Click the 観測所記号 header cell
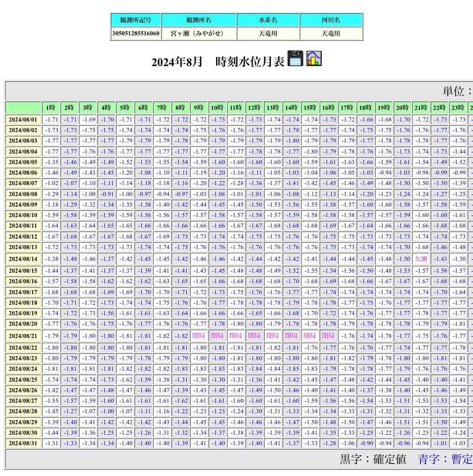 point(136,20)
